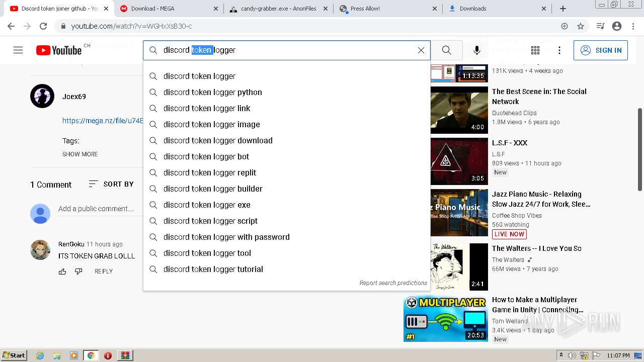Open Chrome's three-dot menu
Viewport: 644px width, 362px height.
(x=633, y=26)
